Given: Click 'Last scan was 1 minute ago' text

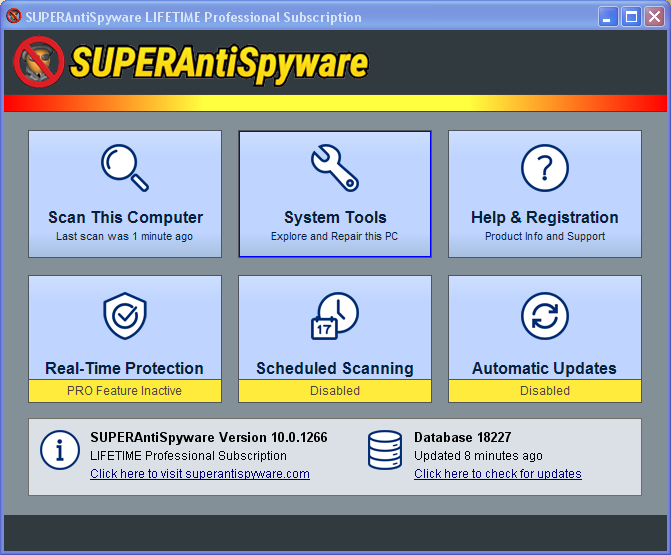Looking at the screenshot, I should 125,236.
